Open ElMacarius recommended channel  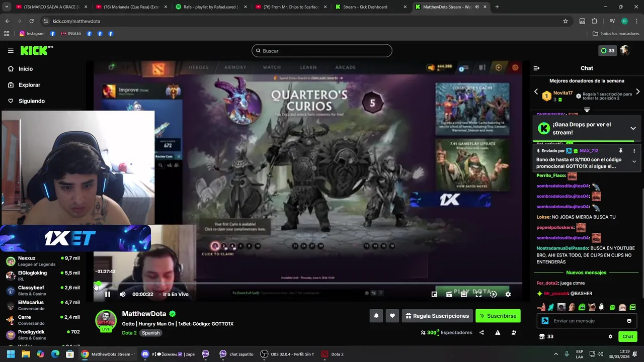point(43,305)
